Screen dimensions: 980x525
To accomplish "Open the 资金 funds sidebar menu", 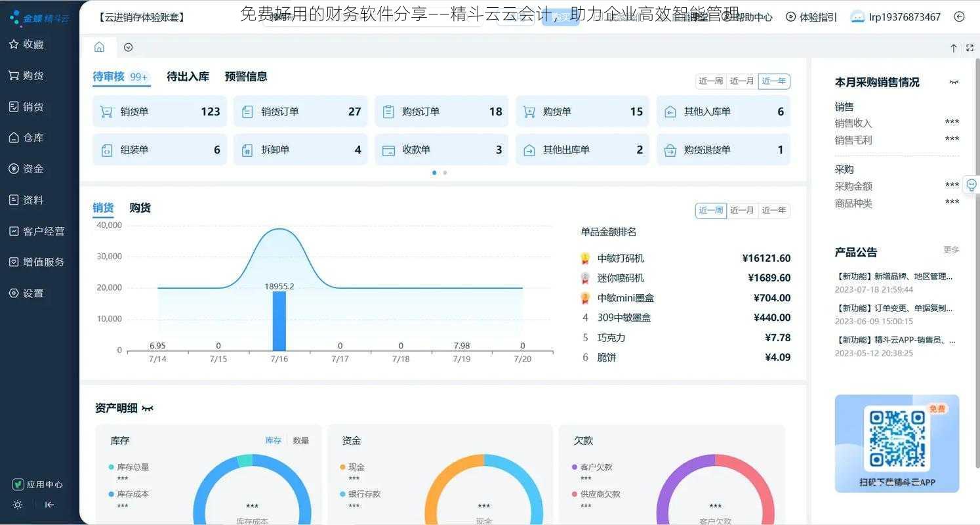I will point(26,169).
